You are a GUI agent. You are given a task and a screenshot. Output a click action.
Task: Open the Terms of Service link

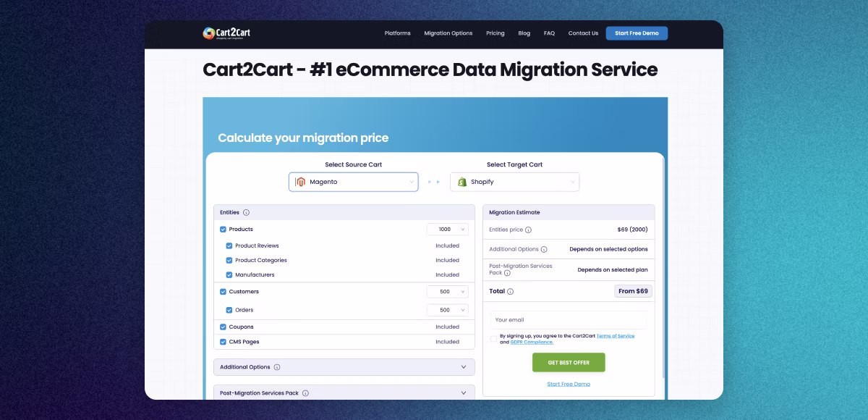(616, 336)
